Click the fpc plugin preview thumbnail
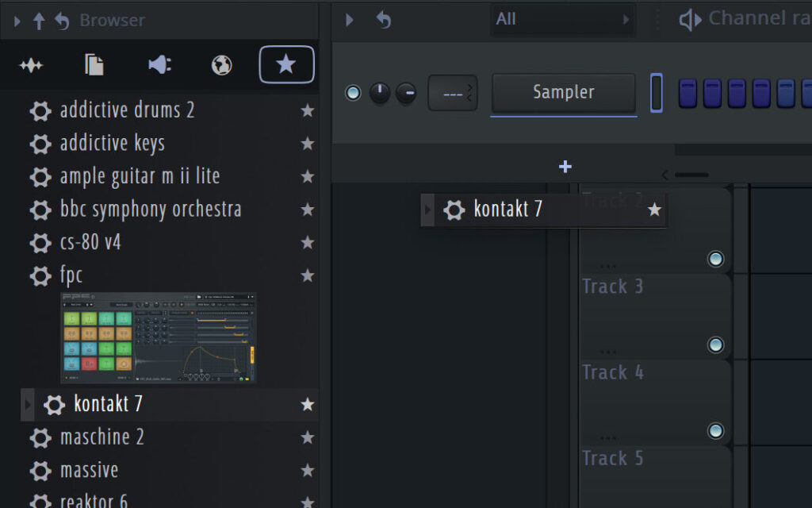Image resolution: width=812 pixels, height=508 pixels. [158, 337]
